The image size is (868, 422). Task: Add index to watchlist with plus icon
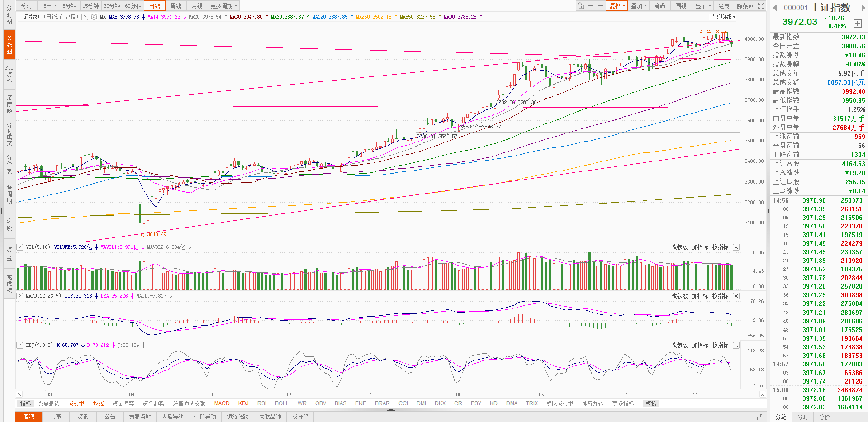[857, 24]
